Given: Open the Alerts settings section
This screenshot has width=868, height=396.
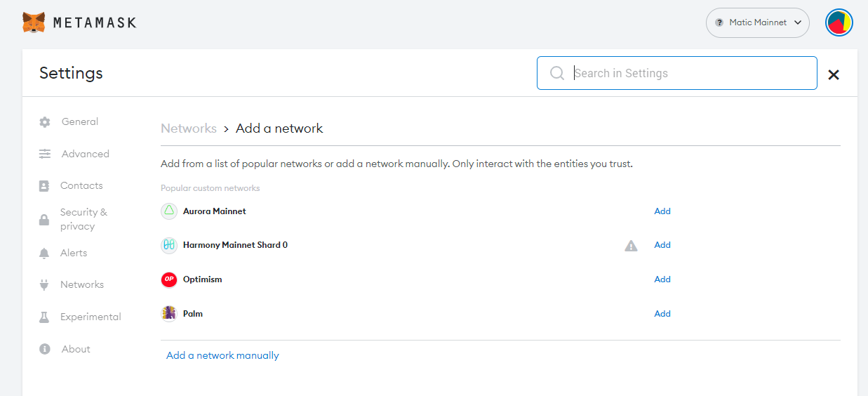Looking at the screenshot, I should [x=74, y=253].
